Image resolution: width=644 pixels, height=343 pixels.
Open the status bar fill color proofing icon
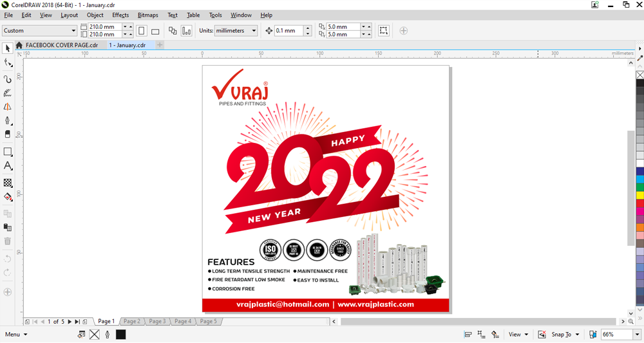[x=81, y=335]
